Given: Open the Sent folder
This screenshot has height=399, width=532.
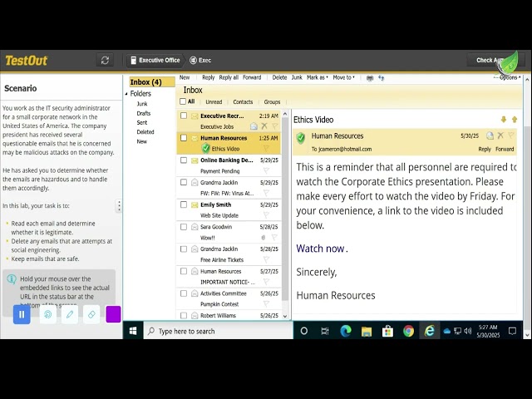Looking at the screenshot, I should pos(142,122).
